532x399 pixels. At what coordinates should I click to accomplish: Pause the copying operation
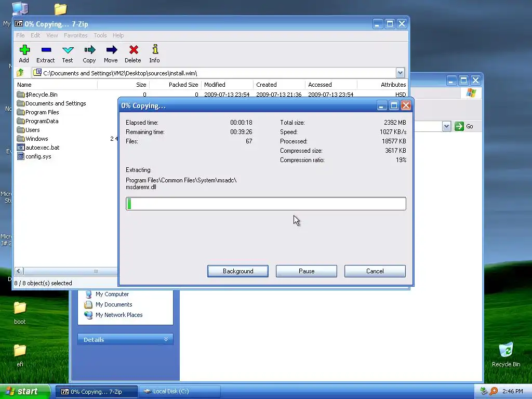coord(307,271)
